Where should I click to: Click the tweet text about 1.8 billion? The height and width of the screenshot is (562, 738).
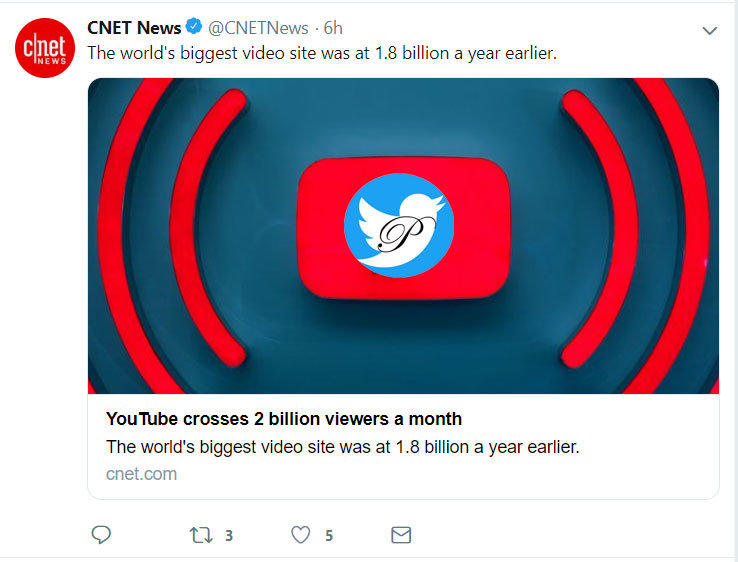tap(321, 53)
